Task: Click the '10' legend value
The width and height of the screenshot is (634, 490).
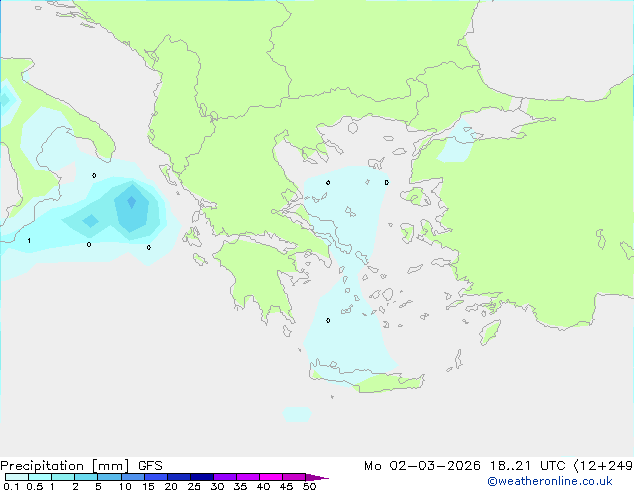Action: point(125,486)
